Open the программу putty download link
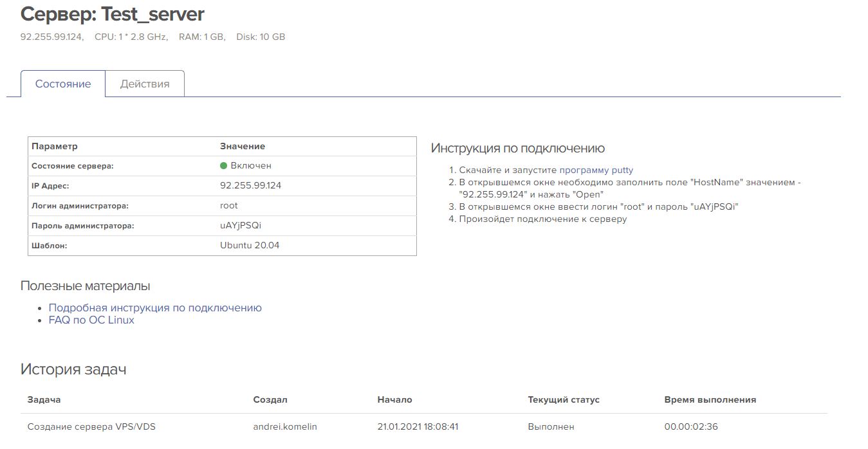 (x=596, y=170)
